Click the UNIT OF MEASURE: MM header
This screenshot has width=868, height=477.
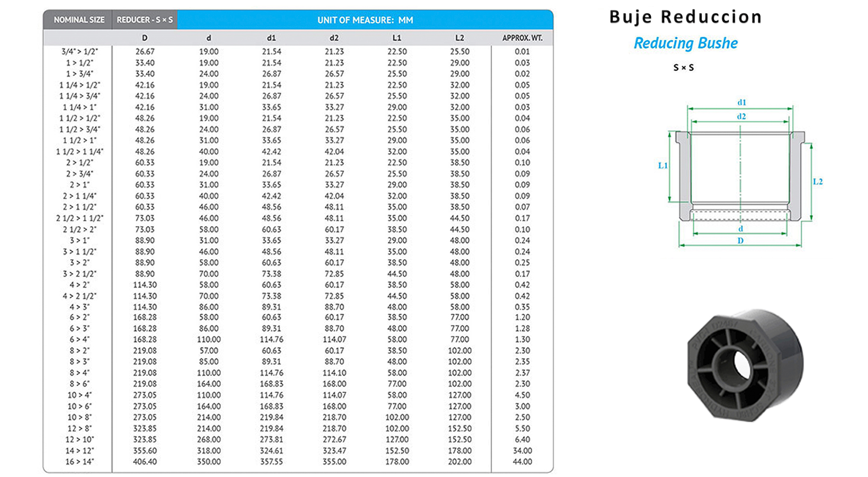coord(365,20)
